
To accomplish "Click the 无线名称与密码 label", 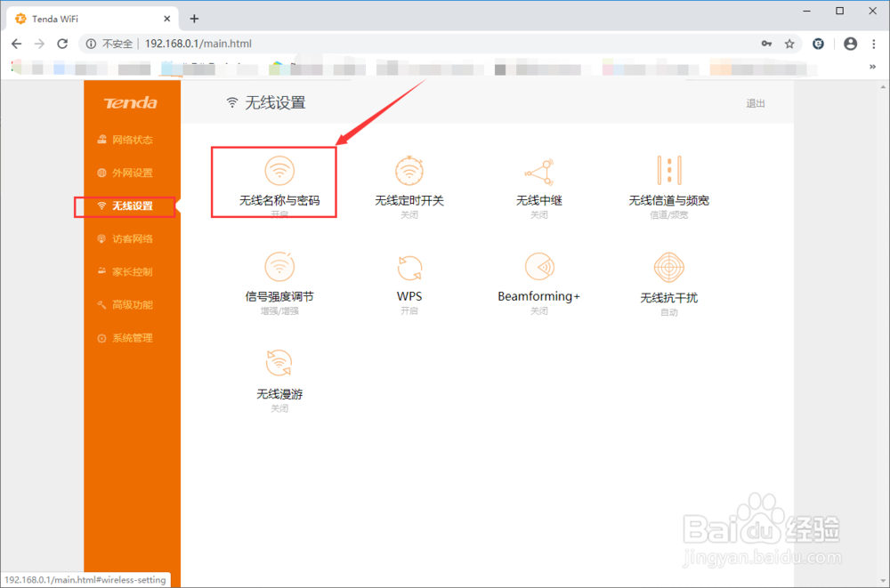I will (x=279, y=200).
